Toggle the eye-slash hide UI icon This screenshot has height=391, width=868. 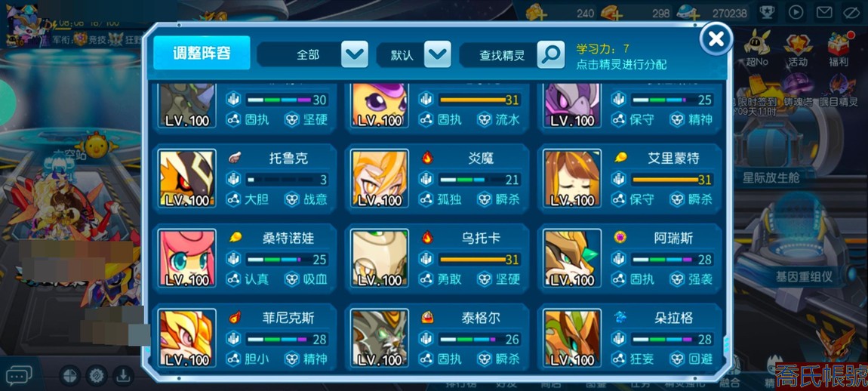coord(851,11)
